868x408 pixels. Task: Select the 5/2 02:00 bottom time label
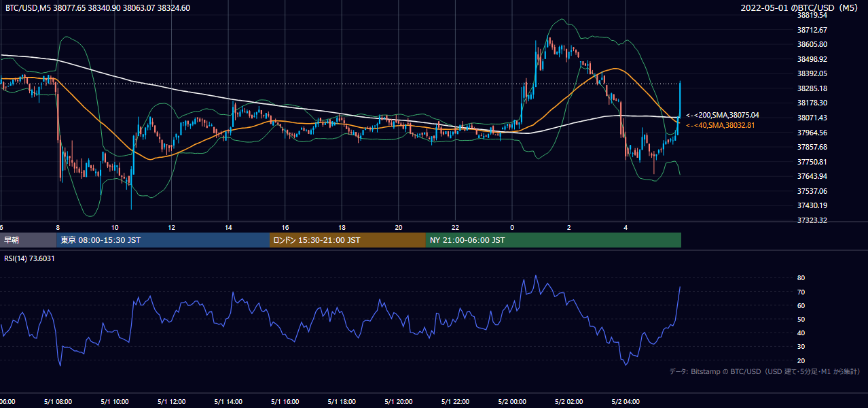tap(570, 401)
